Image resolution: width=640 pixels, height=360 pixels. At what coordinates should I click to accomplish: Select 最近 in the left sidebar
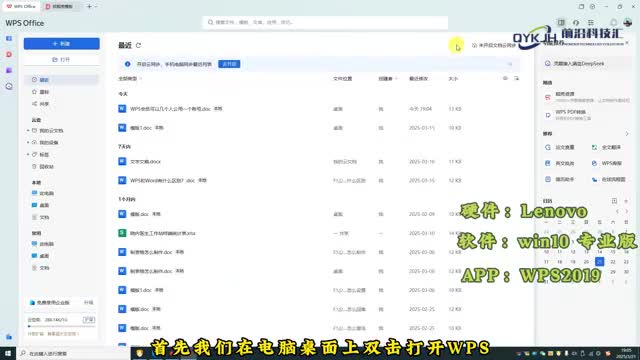[61, 80]
